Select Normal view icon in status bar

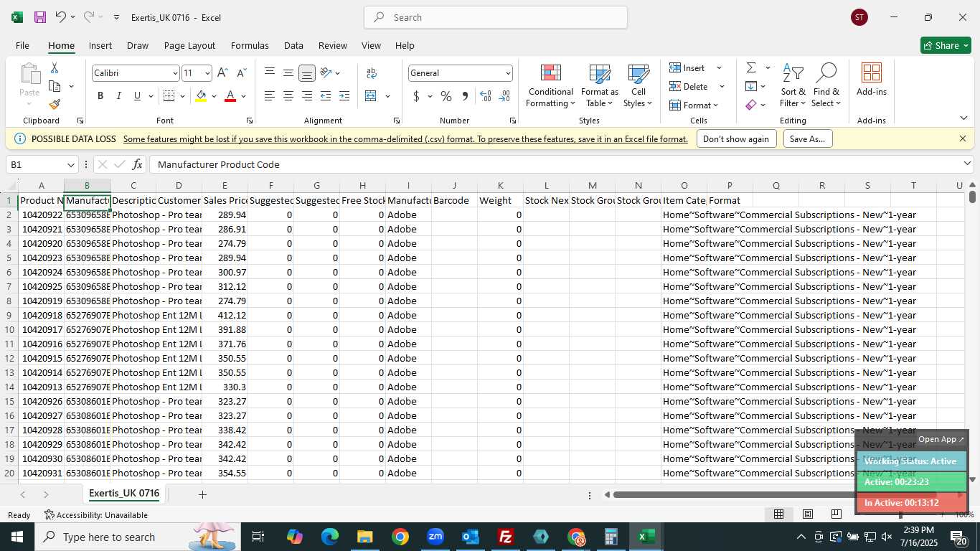pos(778,514)
